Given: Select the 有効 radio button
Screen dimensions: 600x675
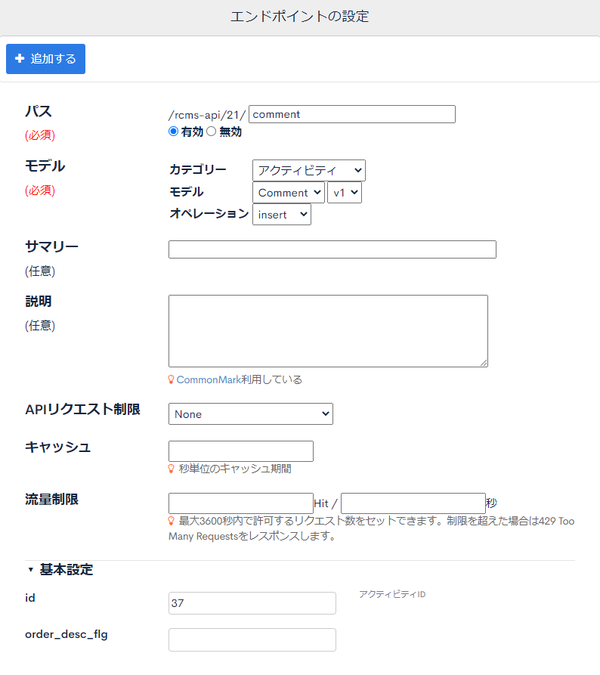Looking at the screenshot, I should (173, 131).
